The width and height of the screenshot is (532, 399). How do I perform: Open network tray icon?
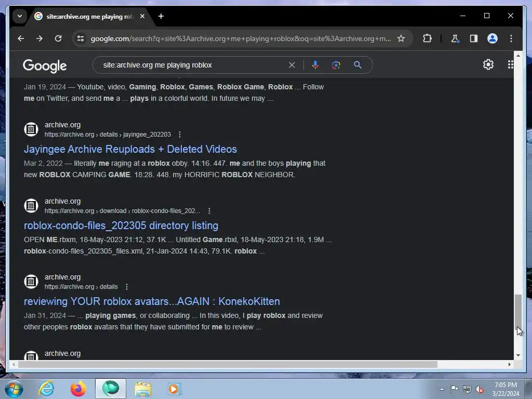(467, 389)
